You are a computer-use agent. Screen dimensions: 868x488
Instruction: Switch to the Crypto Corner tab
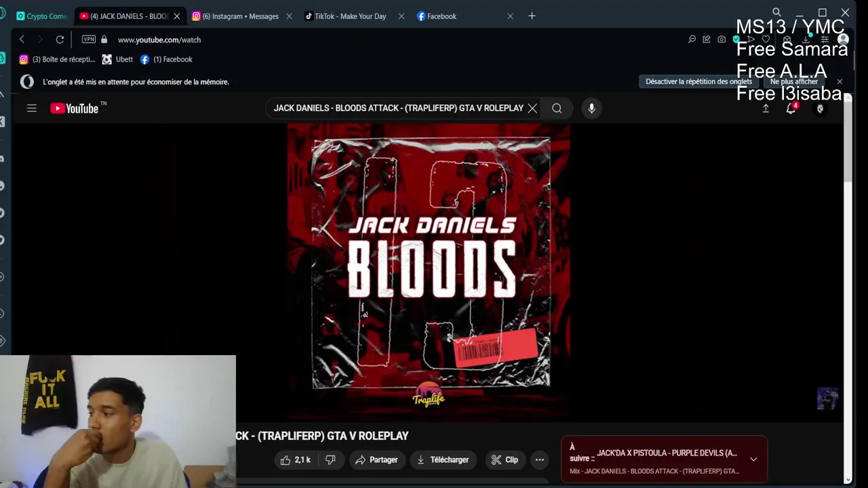(42, 16)
